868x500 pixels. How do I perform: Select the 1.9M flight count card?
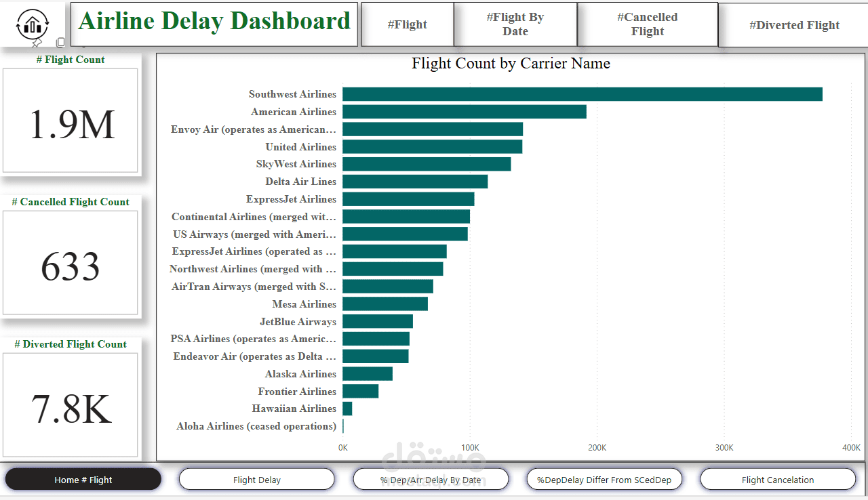pos(71,121)
